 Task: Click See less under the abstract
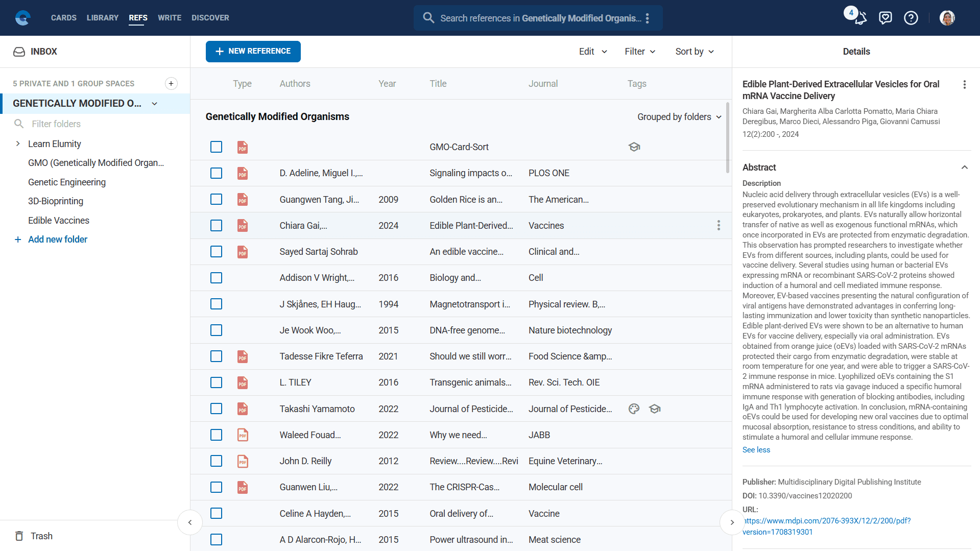coord(756,450)
